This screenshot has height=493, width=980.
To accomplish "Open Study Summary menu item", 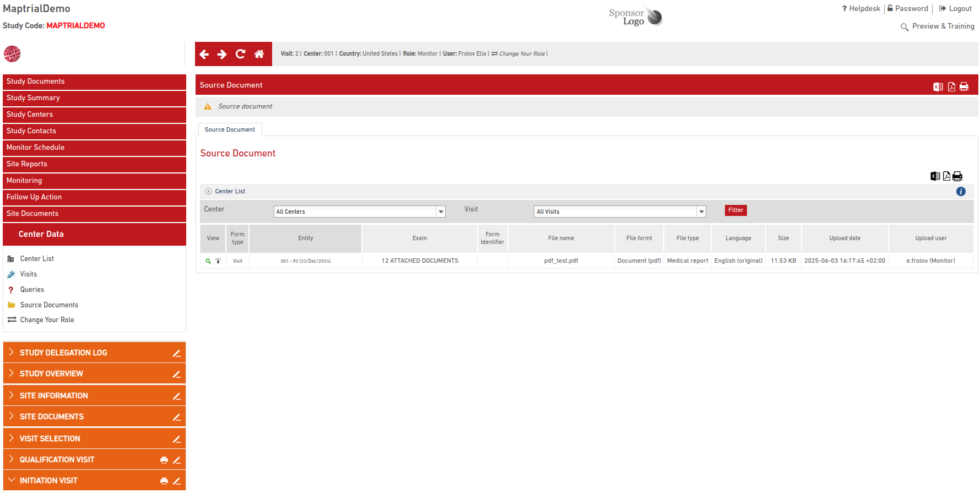I will click(x=94, y=98).
